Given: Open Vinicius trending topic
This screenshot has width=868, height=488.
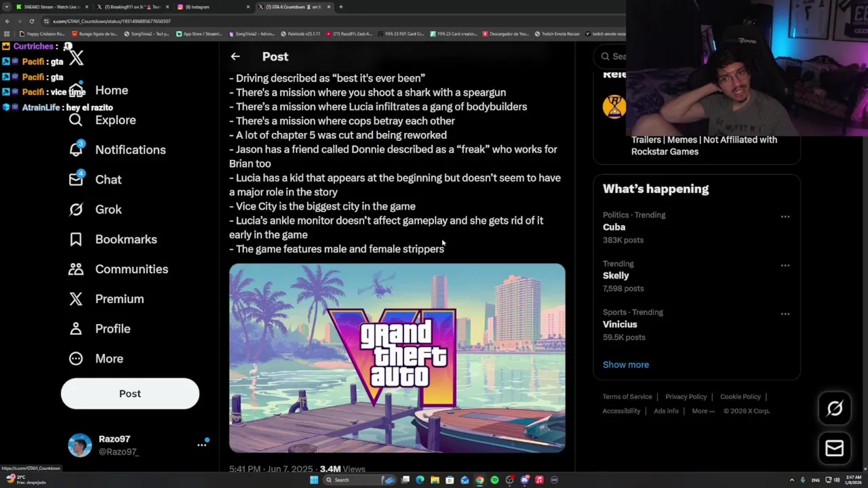Looking at the screenshot, I should [x=696, y=325].
